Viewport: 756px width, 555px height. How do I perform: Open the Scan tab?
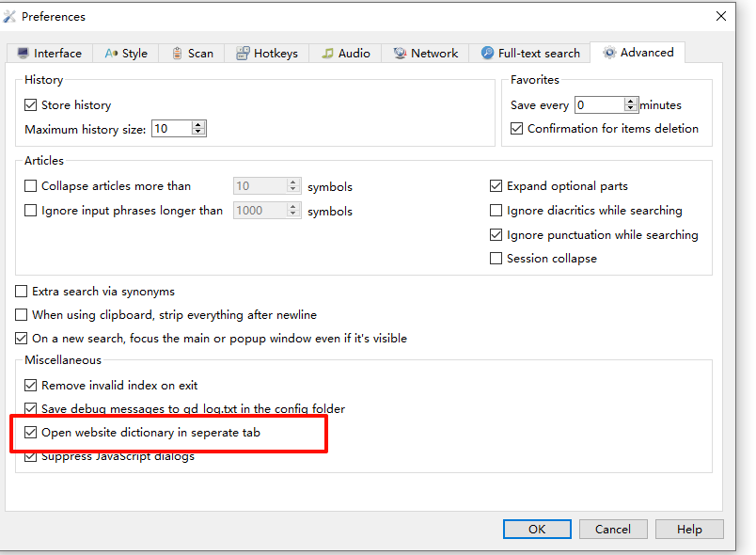[x=192, y=54]
